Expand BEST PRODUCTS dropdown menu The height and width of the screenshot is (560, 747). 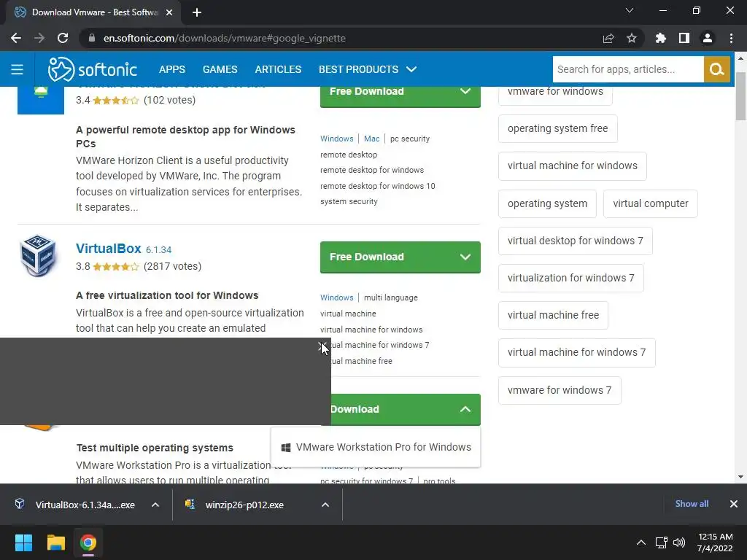point(368,69)
